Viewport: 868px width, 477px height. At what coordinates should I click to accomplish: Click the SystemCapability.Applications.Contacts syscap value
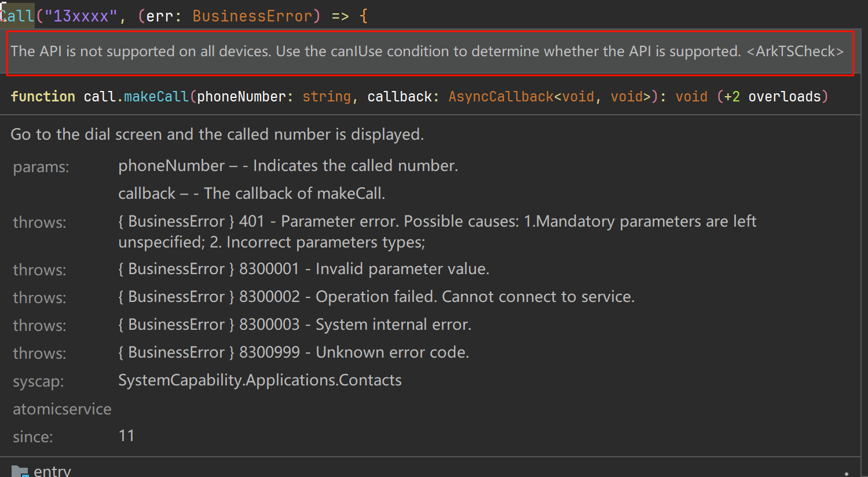(260, 380)
